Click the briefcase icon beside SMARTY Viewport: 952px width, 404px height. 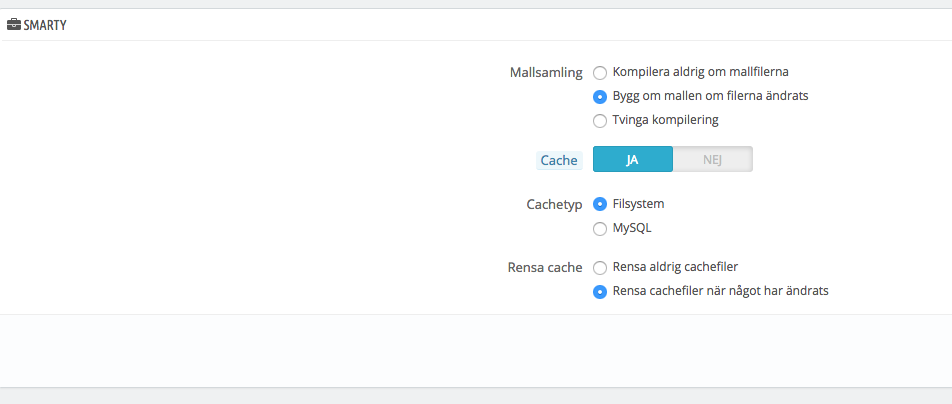(x=14, y=24)
